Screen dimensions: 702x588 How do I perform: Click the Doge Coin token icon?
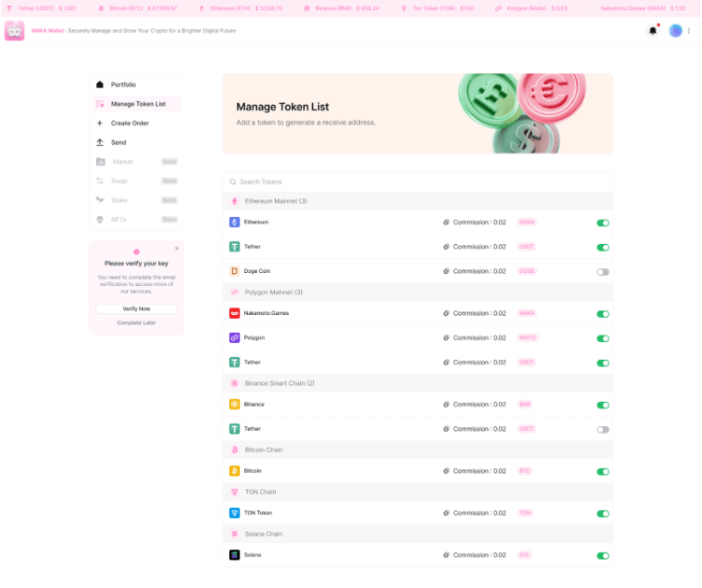[x=235, y=271]
